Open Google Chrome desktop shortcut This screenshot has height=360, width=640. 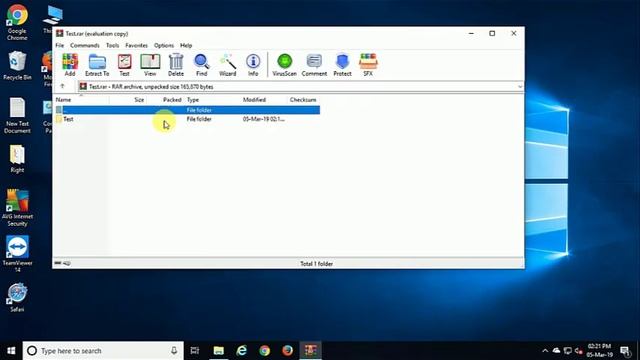[x=17, y=22]
